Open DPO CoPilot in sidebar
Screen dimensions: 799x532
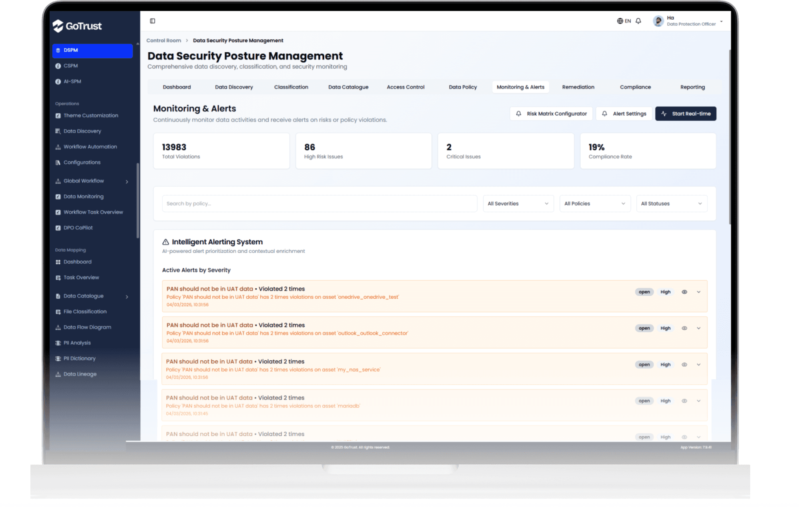(78, 228)
